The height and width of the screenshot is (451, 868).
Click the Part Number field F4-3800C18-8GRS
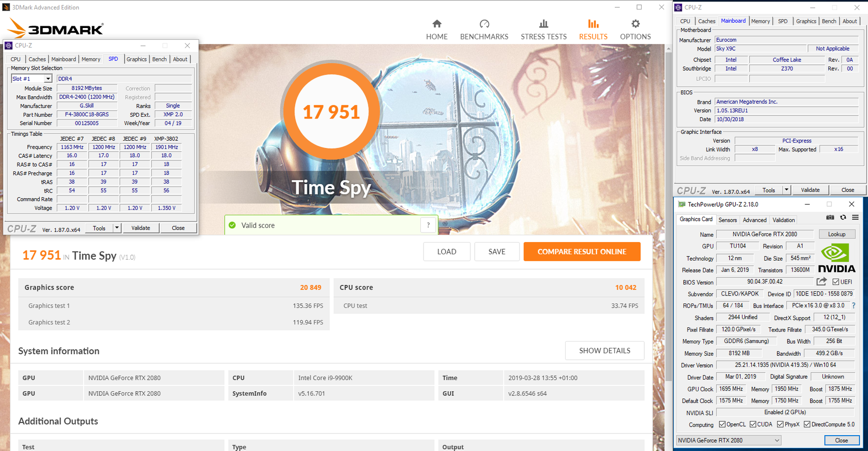pyautogui.click(x=87, y=114)
